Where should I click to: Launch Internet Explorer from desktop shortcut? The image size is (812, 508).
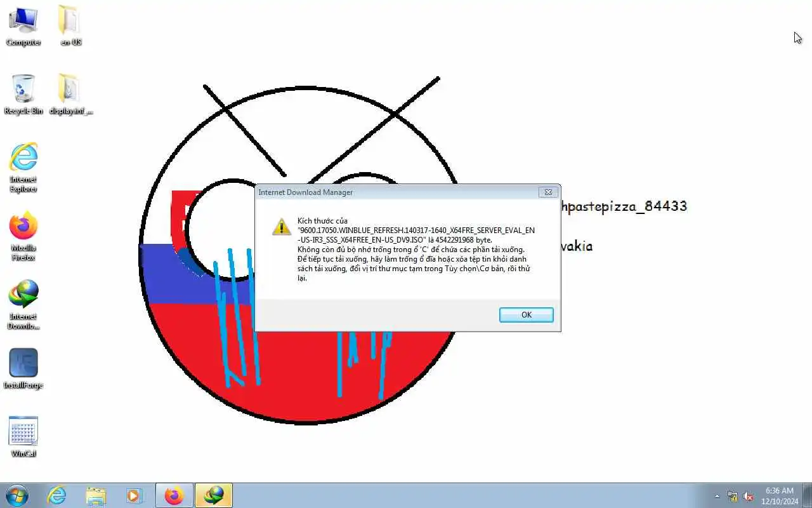[x=23, y=167]
